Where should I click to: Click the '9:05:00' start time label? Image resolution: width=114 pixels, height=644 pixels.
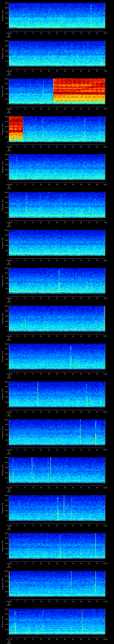click(9, 184)
